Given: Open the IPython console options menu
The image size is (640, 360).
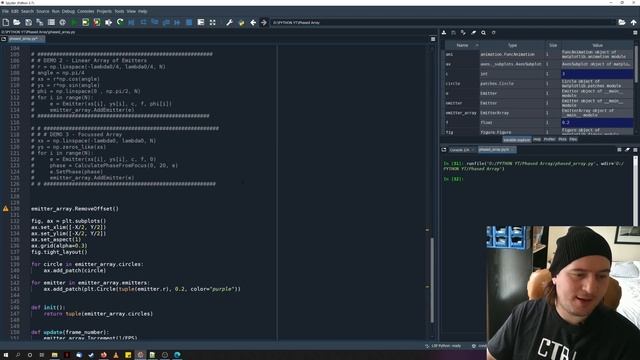Looking at the screenshot, I should (635, 150).
